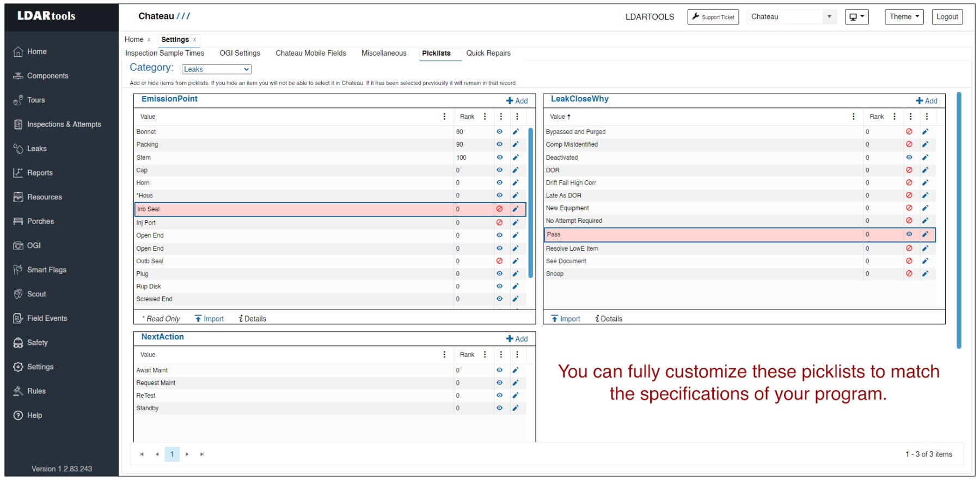This screenshot has height=480, width=980.
Task: Hide the ReTest next action
Action: [x=499, y=396]
